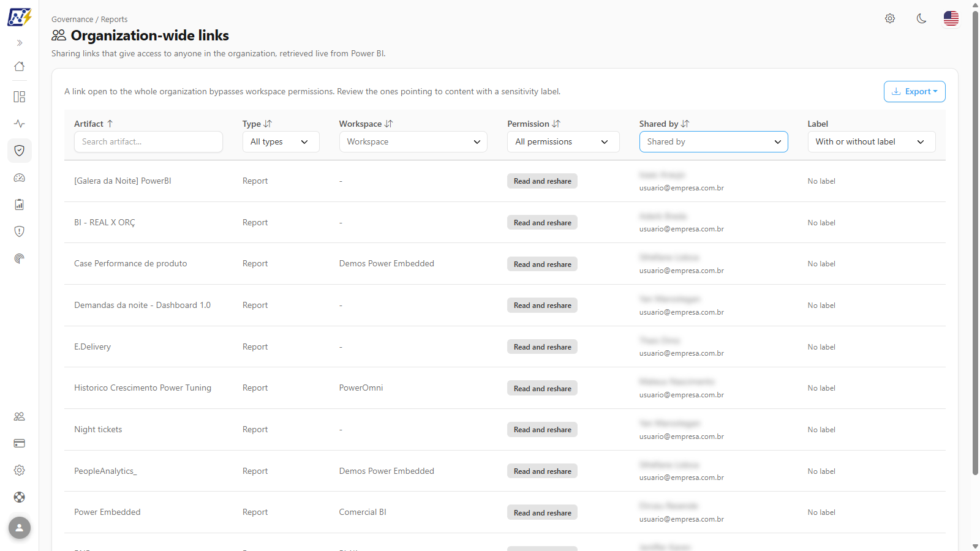Sort by the Permission column header
Screen dimensions: 980x551
pos(533,124)
